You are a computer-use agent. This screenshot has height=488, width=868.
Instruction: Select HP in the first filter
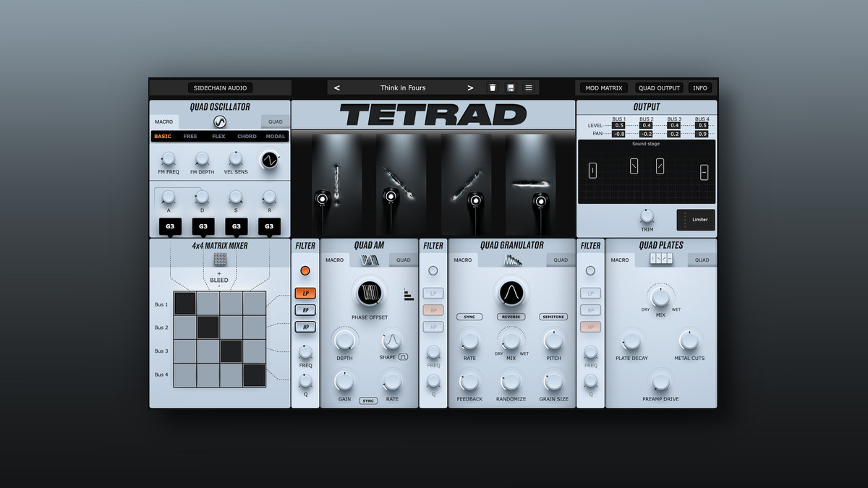305,327
